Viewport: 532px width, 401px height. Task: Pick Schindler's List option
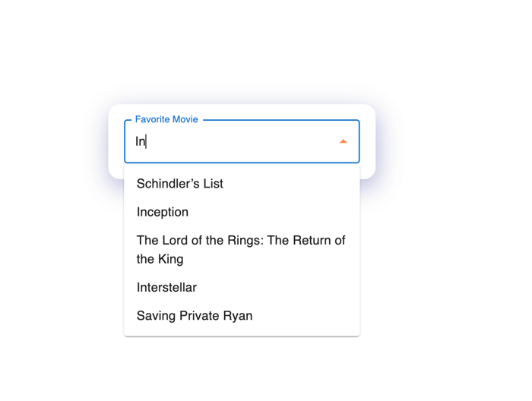[x=242, y=183]
